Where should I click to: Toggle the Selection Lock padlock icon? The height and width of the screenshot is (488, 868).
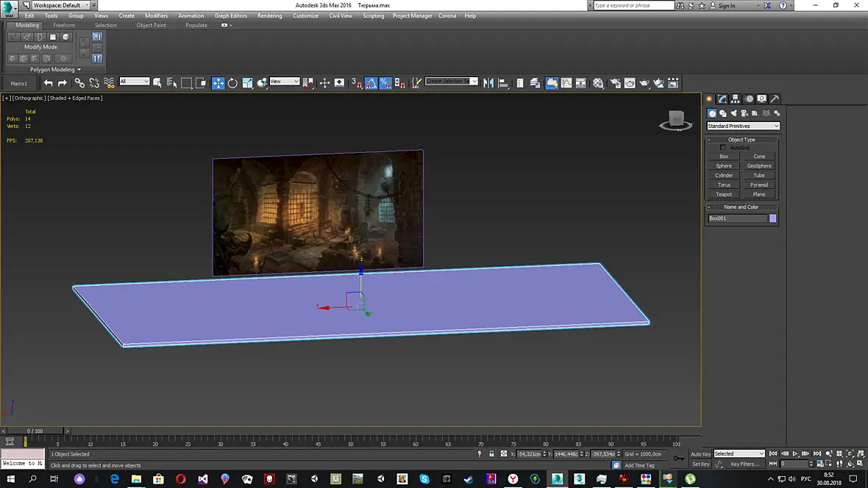pyautogui.click(x=491, y=453)
